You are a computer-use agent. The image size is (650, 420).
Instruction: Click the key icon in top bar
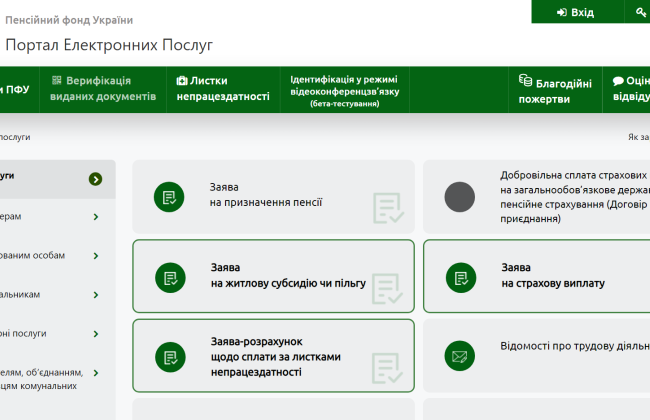pyautogui.click(x=640, y=12)
